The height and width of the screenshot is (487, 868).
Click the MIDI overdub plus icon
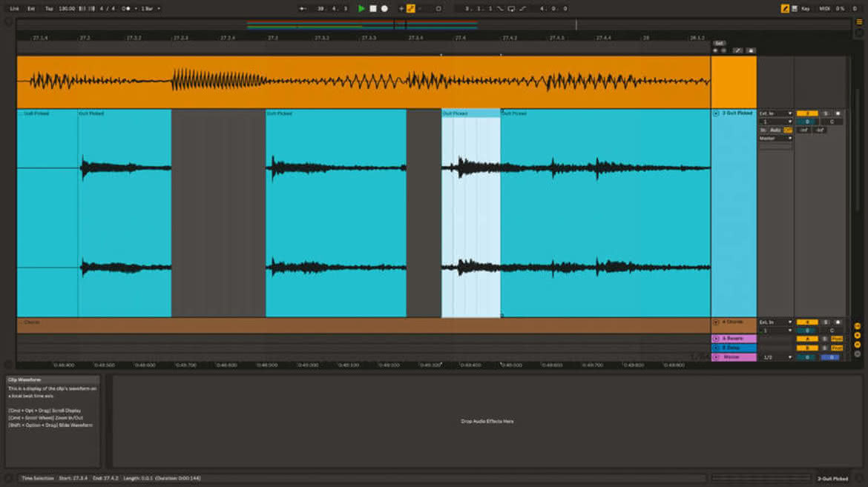[401, 8]
